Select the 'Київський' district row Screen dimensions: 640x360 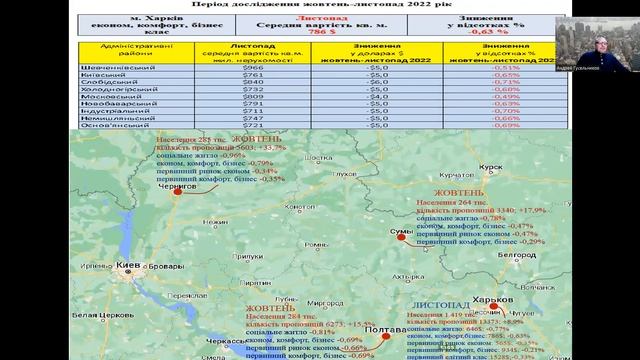pos(323,75)
